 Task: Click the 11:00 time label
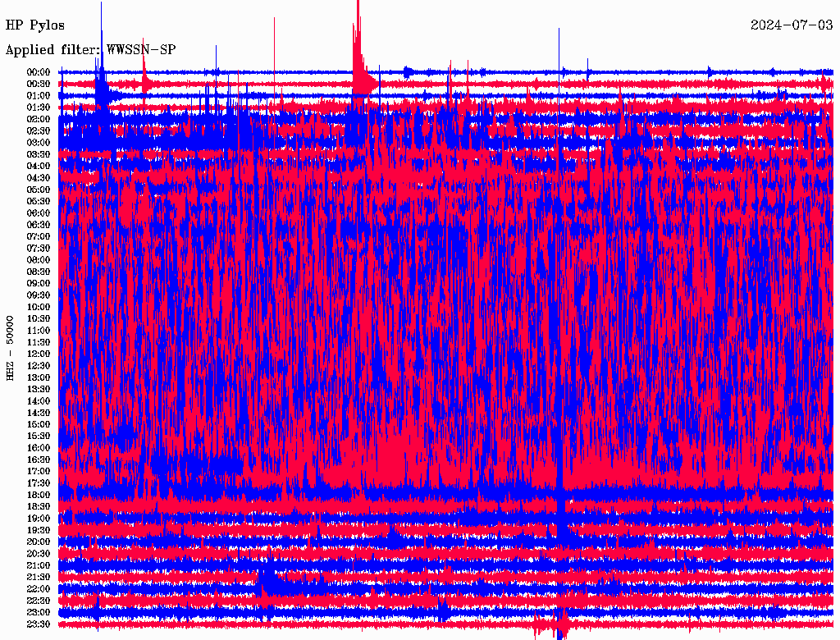click(x=38, y=331)
